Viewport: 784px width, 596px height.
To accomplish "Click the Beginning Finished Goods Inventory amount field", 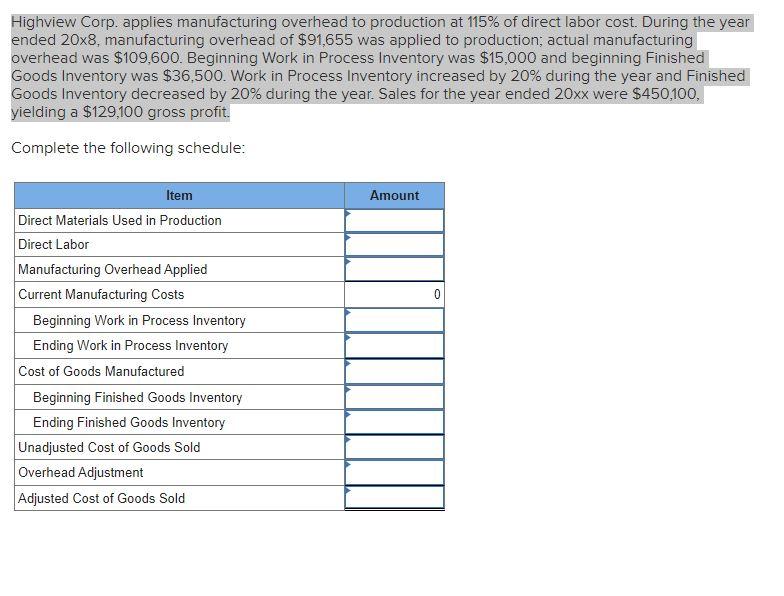I will coord(394,398).
